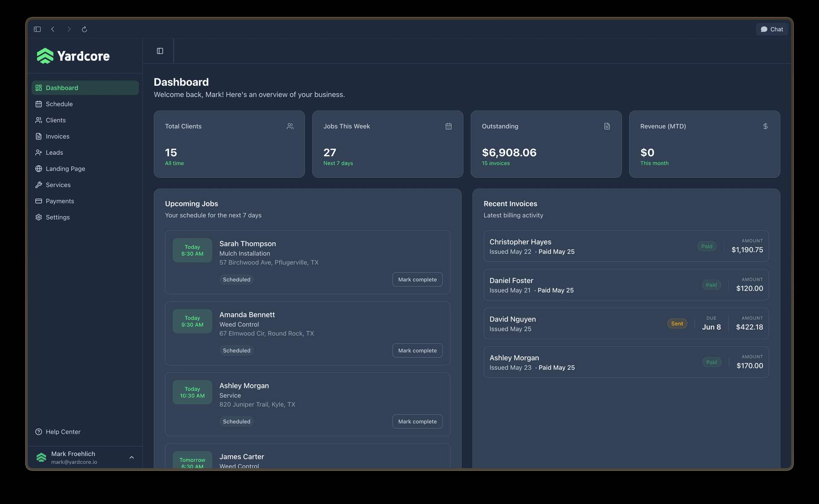
Task: Open Services in the sidebar
Action: [85, 185]
